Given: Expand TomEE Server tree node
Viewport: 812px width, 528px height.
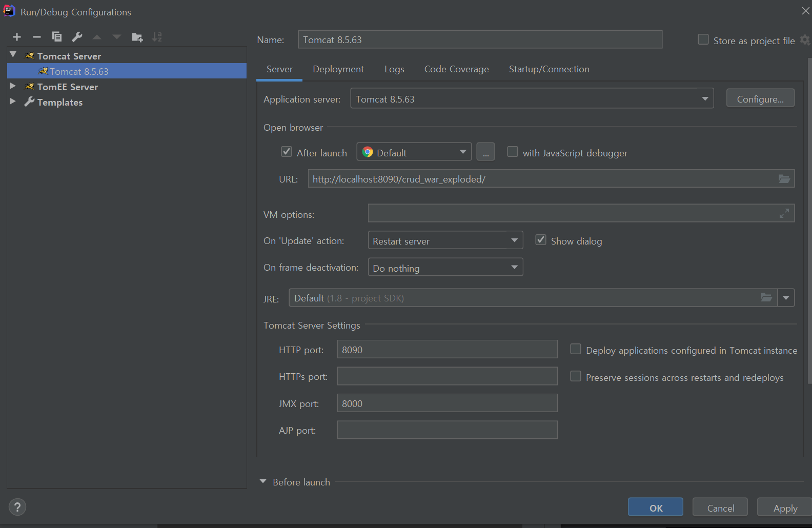Looking at the screenshot, I should tap(13, 86).
